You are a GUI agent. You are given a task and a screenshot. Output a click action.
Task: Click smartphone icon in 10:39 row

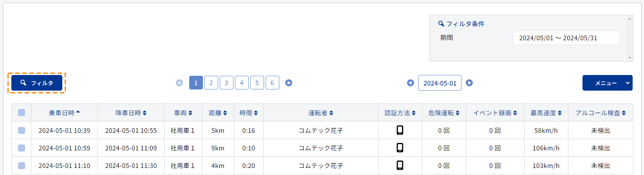[400, 130]
